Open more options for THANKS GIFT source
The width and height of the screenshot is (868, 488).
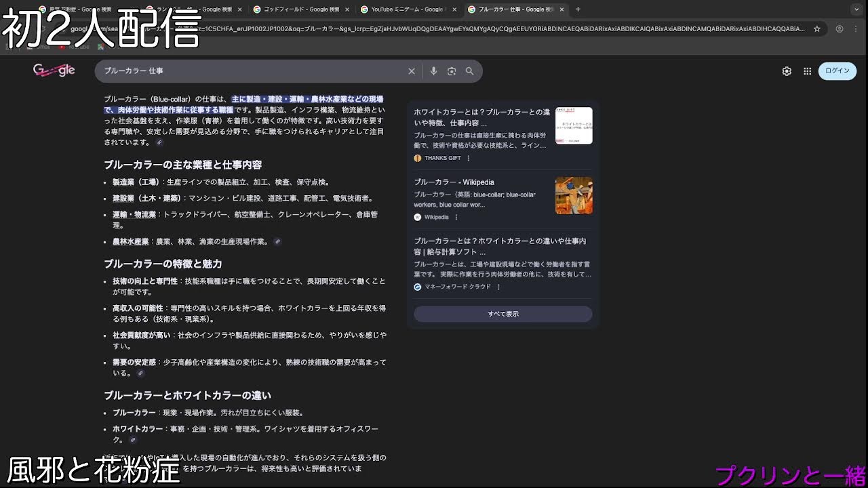tap(468, 158)
